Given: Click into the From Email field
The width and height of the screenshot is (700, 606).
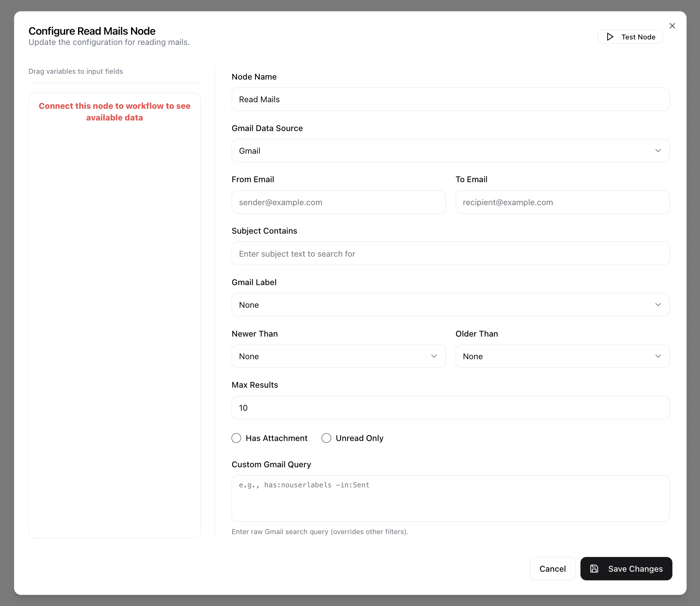Looking at the screenshot, I should [338, 202].
